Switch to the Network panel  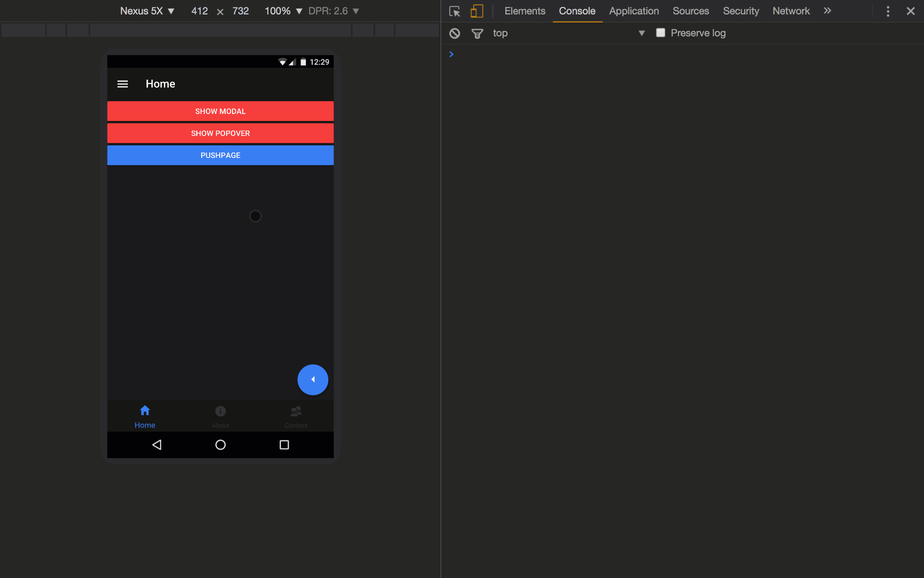(x=791, y=11)
